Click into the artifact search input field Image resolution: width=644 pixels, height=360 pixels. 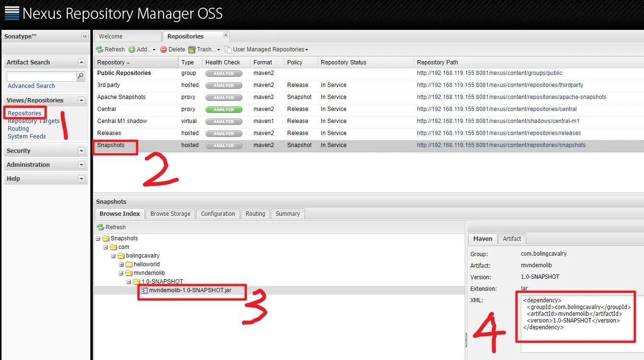point(41,76)
